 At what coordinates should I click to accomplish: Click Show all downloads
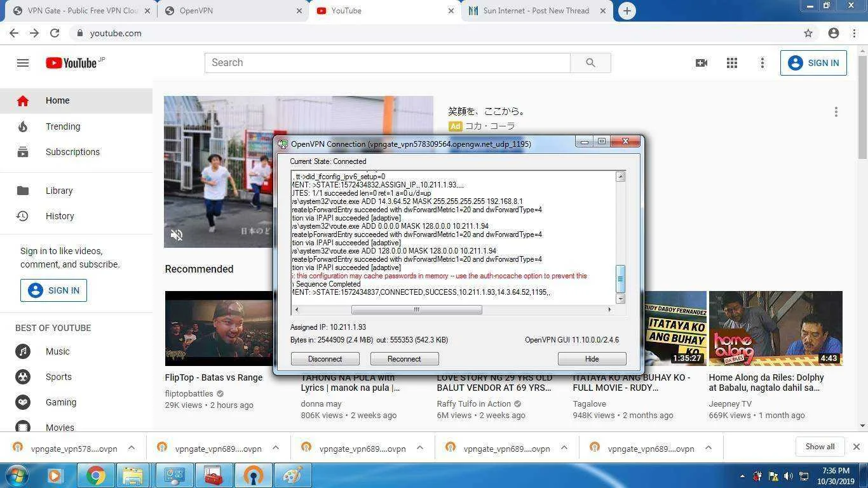[x=820, y=447]
